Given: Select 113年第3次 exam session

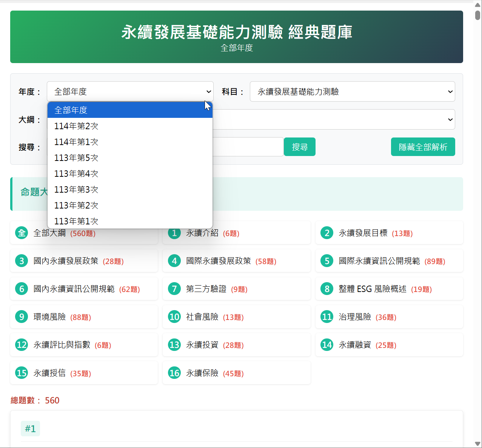Looking at the screenshot, I should point(130,189).
